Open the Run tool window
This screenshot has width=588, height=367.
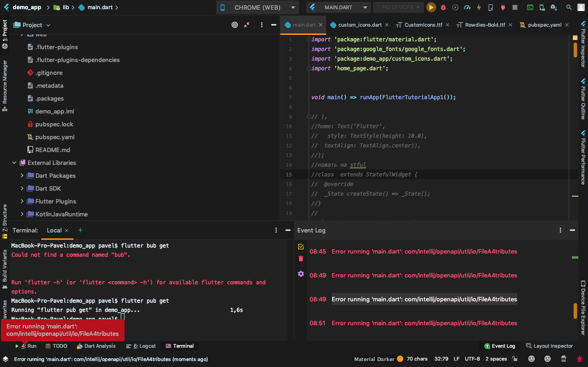point(26,346)
